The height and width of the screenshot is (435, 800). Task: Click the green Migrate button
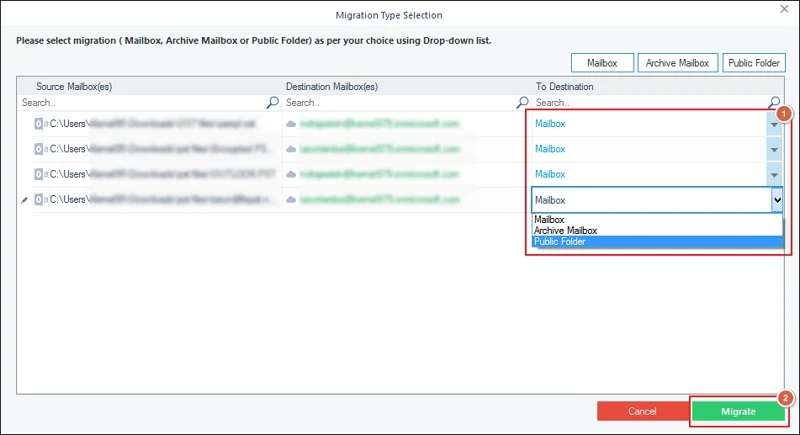pyautogui.click(x=738, y=412)
